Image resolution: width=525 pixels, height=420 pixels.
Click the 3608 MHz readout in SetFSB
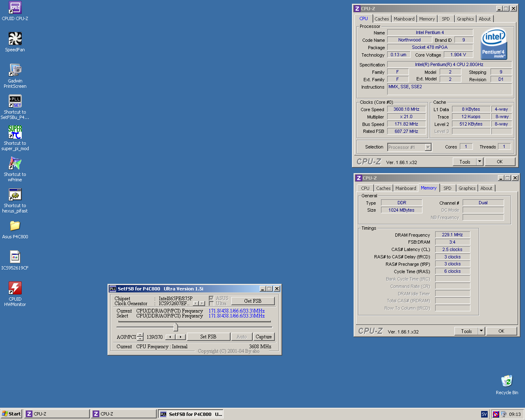coord(260,347)
